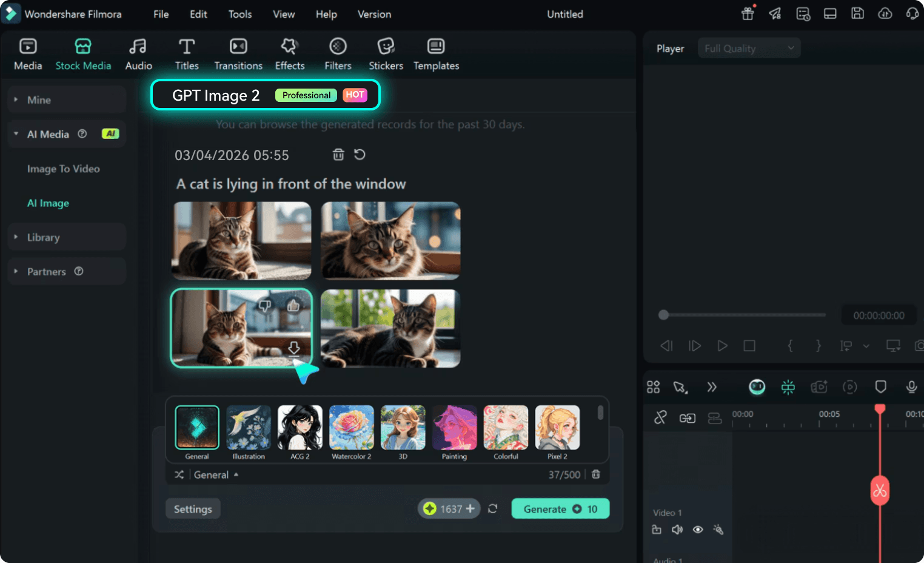Viewport: 924px width, 563px height.
Task: Lock the Video 1 track
Action: click(657, 530)
